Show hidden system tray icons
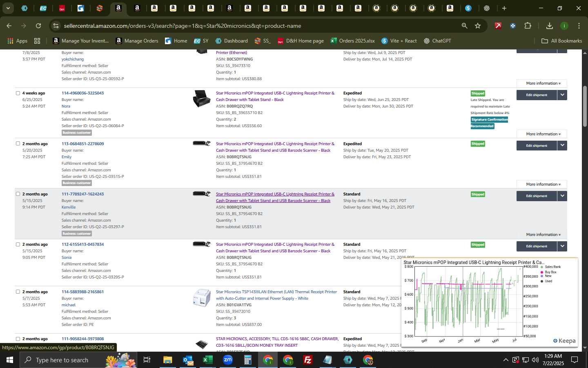The image size is (588, 368). [506, 360]
